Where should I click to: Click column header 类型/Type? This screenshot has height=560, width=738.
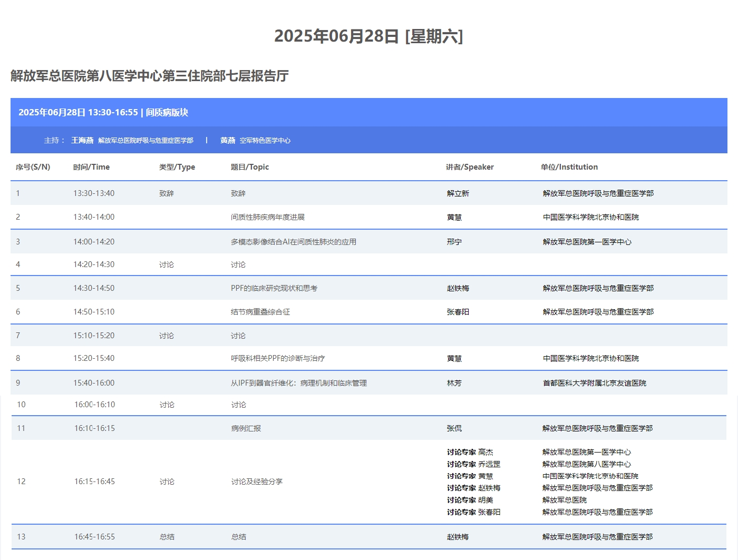(x=177, y=167)
